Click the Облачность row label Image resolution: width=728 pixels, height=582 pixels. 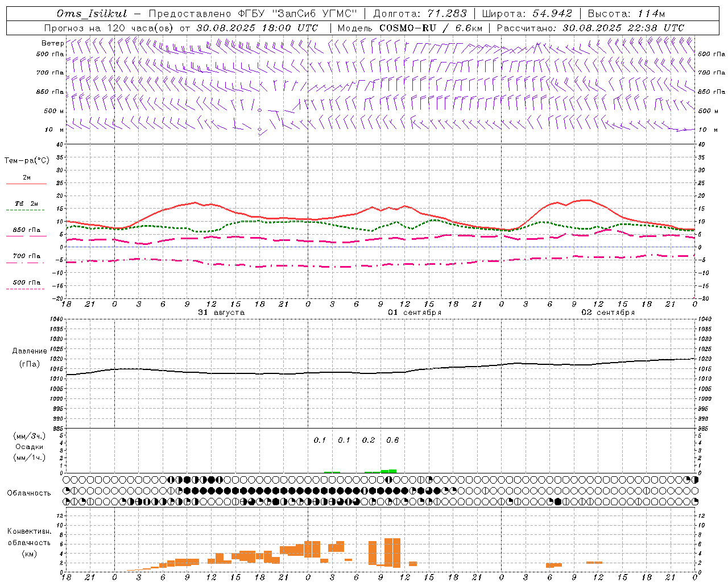(29, 493)
